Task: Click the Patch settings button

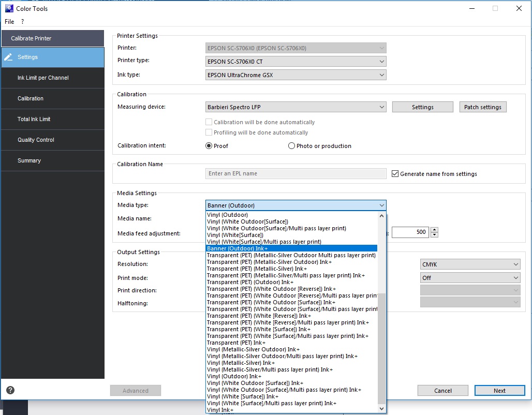Action: [x=482, y=107]
